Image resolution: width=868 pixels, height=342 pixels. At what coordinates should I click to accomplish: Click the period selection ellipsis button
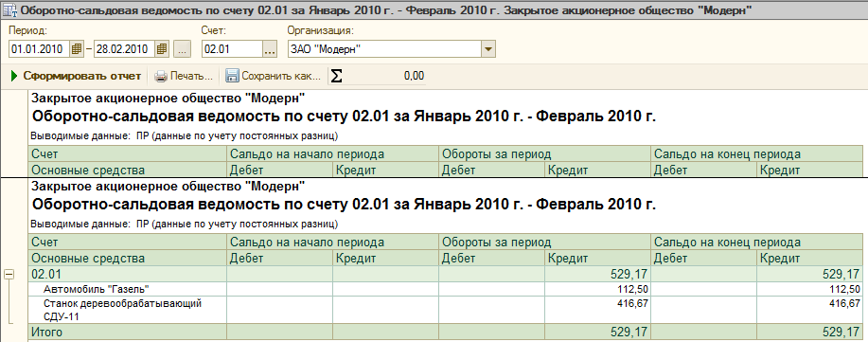pyautogui.click(x=182, y=48)
